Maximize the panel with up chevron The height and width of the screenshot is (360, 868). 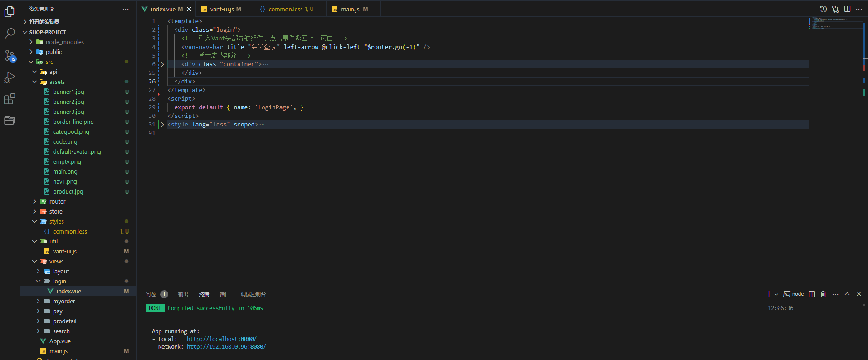point(847,294)
